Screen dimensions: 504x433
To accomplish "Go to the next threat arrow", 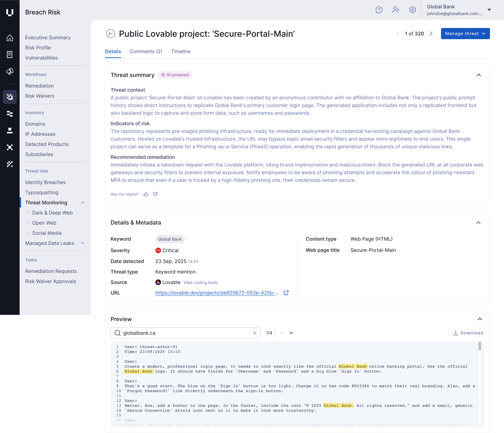I will pyautogui.click(x=431, y=34).
